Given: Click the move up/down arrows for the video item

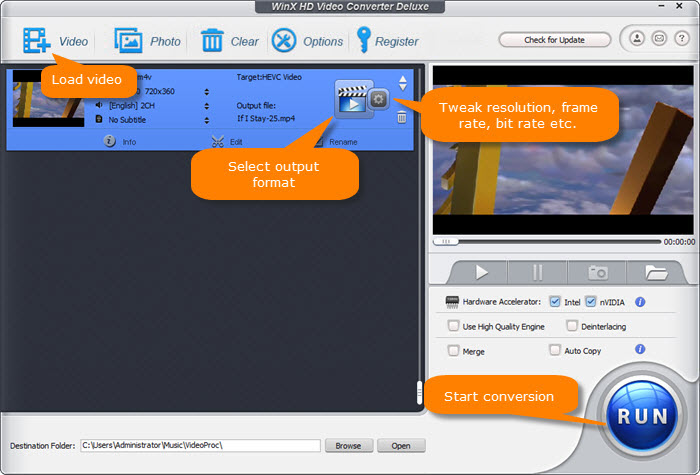Looking at the screenshot, I should tap(403, 83).
